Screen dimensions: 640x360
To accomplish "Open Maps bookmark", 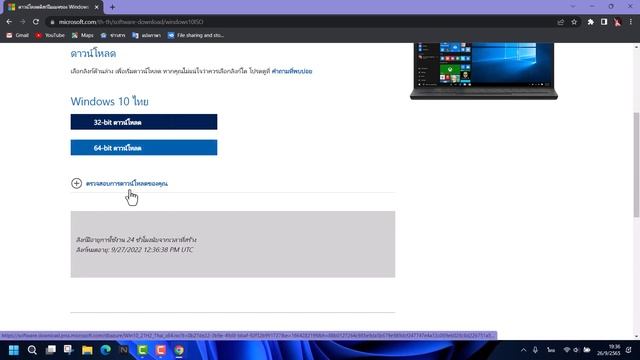I will tap(82, 36).
